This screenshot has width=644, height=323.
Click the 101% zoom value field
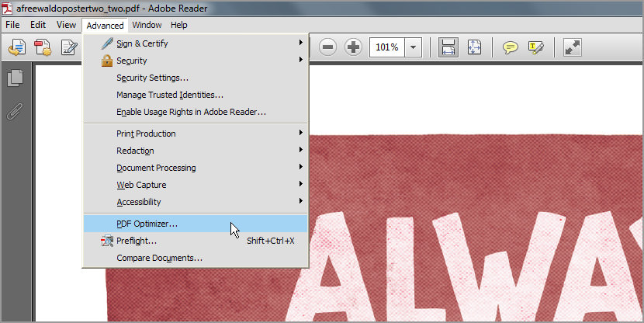(x=387, y=47)
